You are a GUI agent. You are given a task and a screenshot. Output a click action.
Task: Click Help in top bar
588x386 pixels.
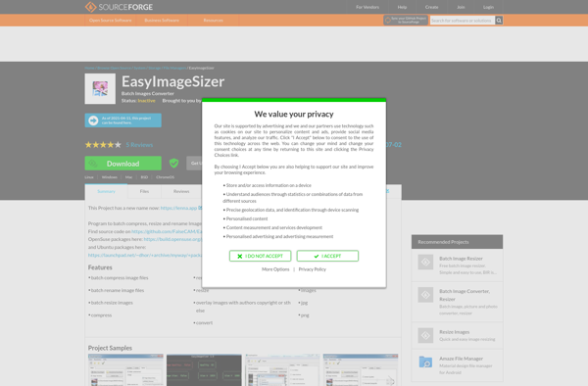point(402,7)
